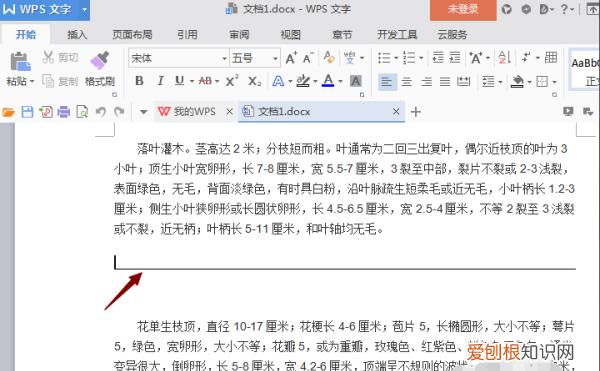Open 引用 ribbon tab
Image resolution: width=600 pixels, height=371 pixels.
(187, 35)
